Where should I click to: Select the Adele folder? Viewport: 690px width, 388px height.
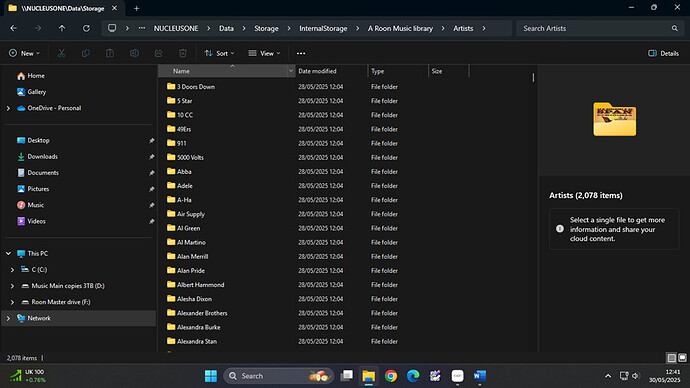coord(185,186)
